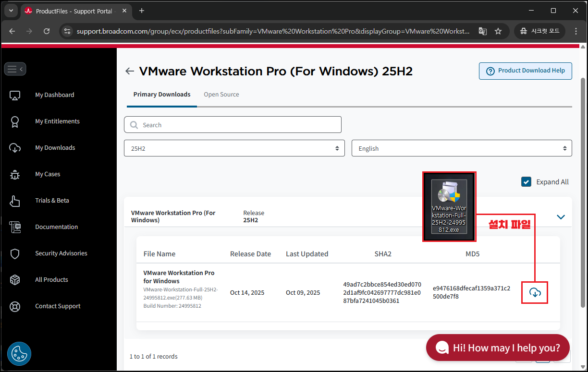Close the ProductFiles browser tab

pyautogui.click(x=124, y=11)
